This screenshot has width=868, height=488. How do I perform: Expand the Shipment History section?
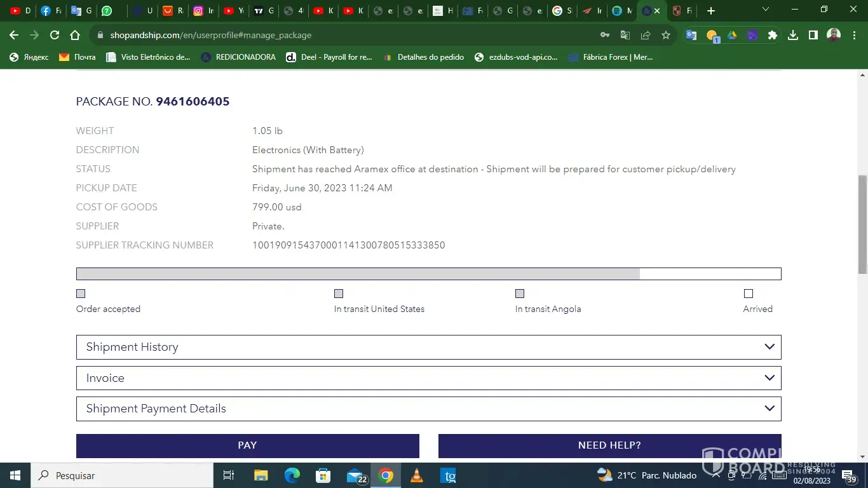pos(428,347)
